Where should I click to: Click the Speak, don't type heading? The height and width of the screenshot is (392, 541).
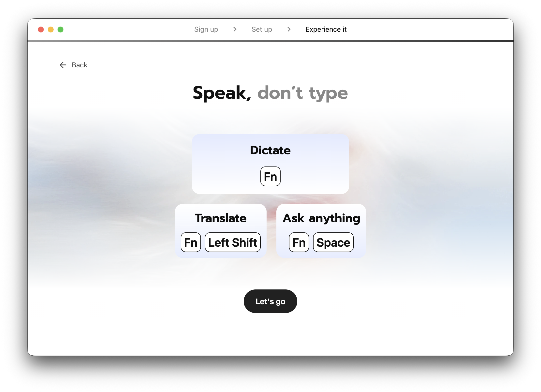[270, 93]
